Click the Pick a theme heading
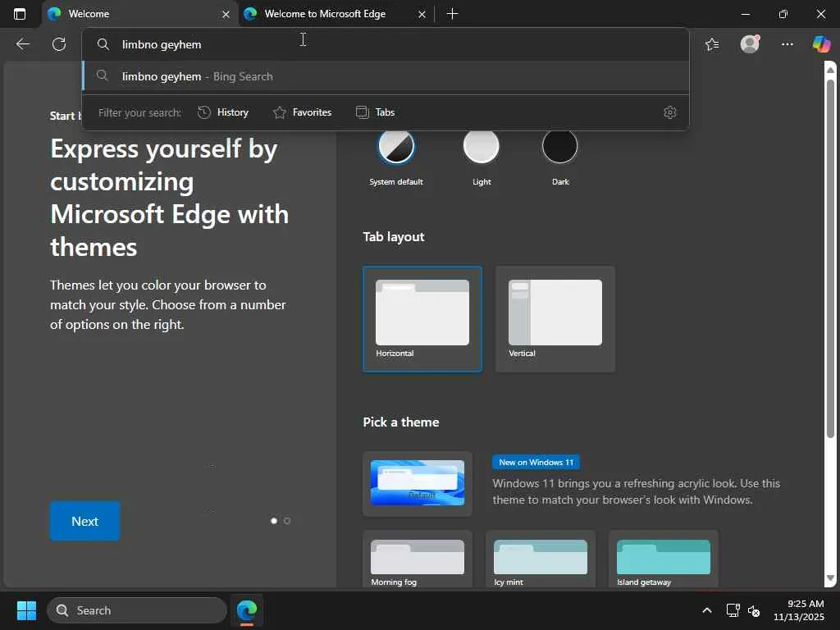Screen dimensions: 840x630 pos(400,422)
